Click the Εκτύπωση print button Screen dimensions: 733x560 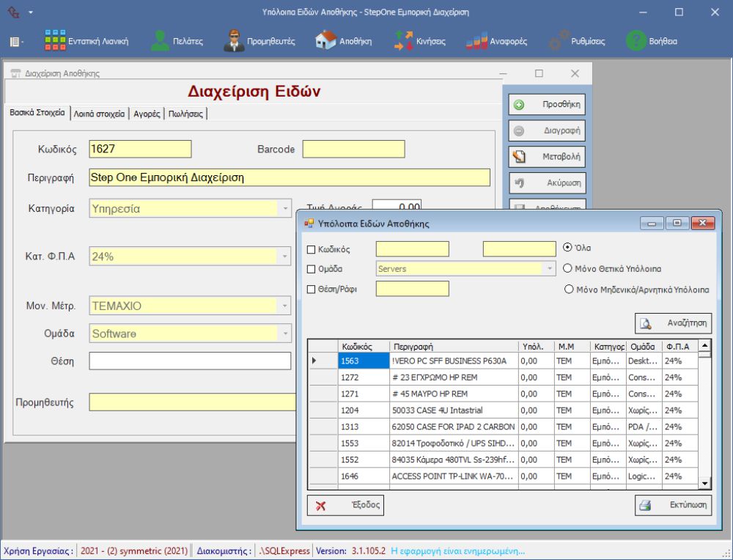tap(673, 505)
